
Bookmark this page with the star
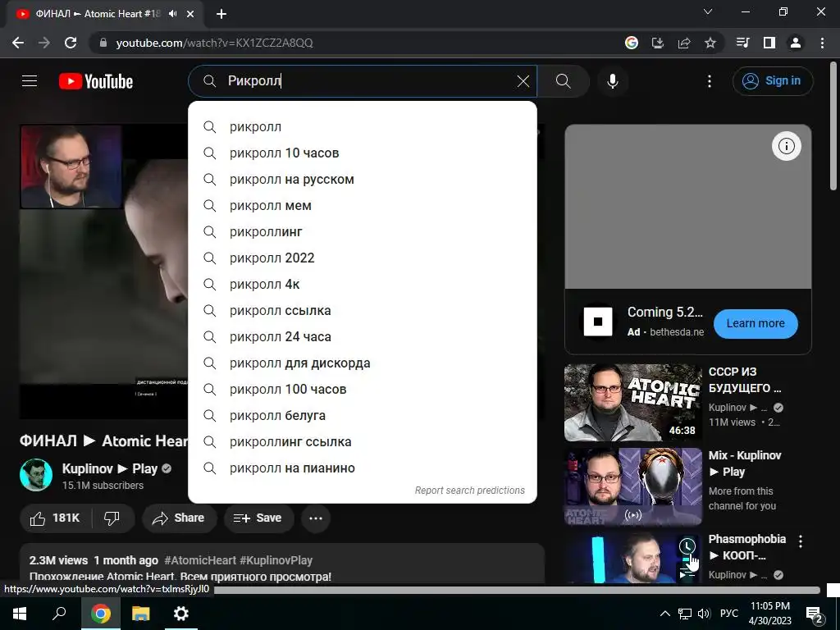tap(710, 43)
